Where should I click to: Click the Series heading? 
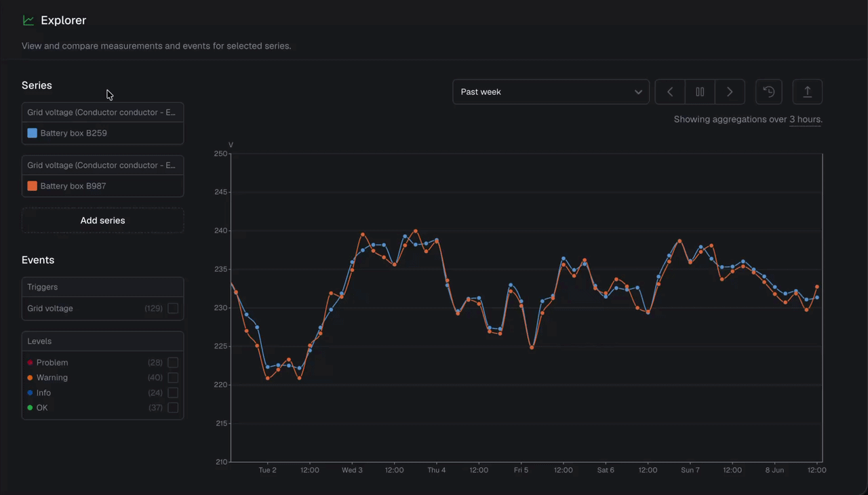pyautogui.click(x=37, y=85)
